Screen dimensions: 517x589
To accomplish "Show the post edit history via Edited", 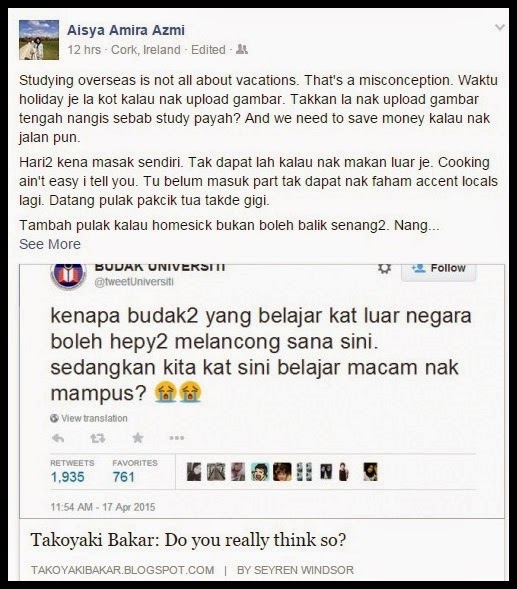I will pos(208,50).
